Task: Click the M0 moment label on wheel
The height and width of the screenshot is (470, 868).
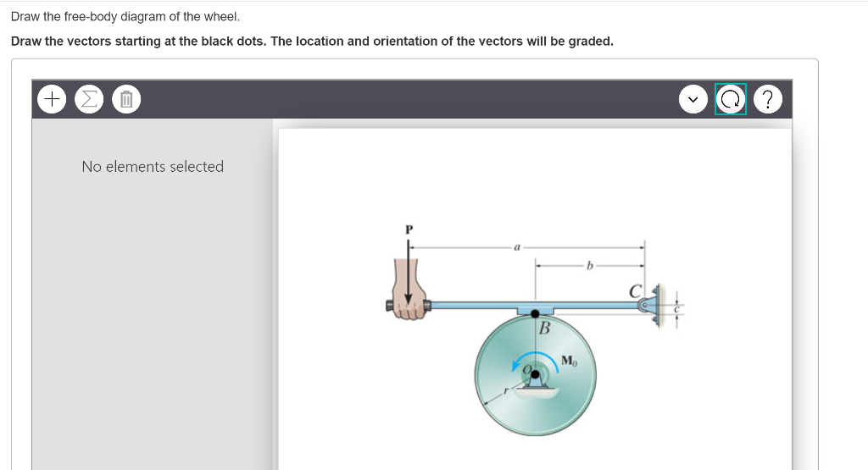Action: [569, 361]
